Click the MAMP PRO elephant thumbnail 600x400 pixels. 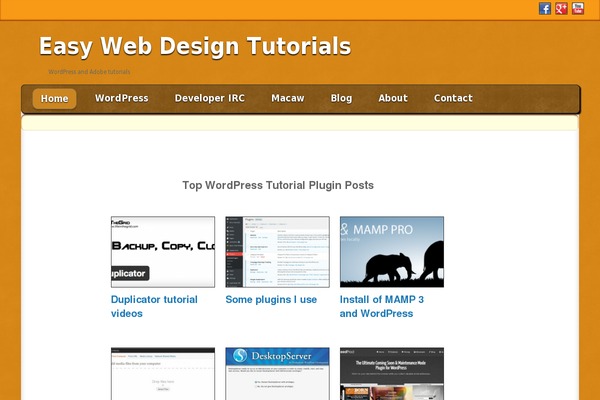click(x=392, y=252)
